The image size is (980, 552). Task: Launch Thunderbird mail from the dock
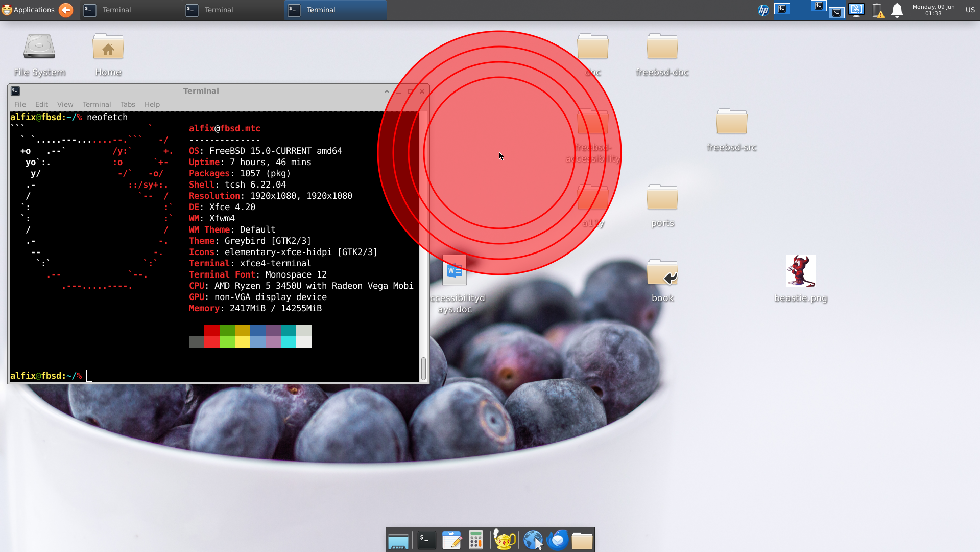[558, 540]
